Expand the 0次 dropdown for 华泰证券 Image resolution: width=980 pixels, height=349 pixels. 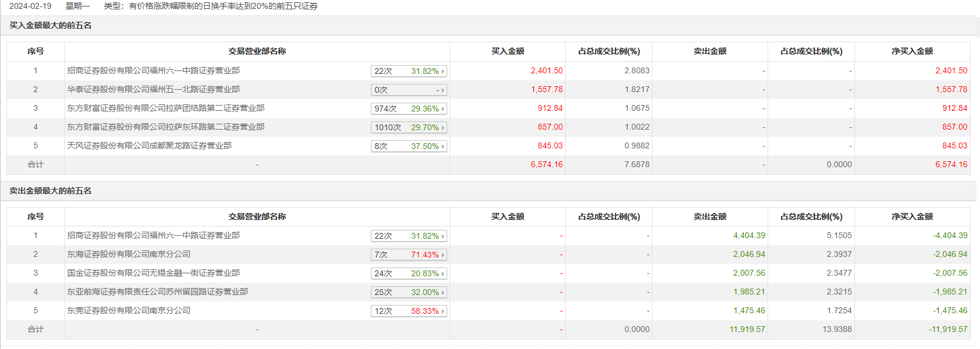(409, 90)
